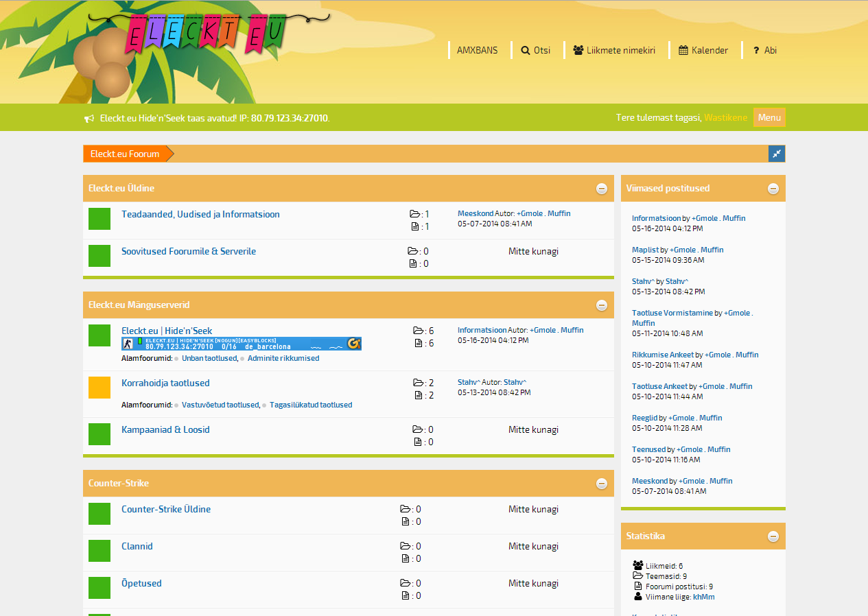Click topics folder icon in Korrahoidja taotlused row

[419, 383]
